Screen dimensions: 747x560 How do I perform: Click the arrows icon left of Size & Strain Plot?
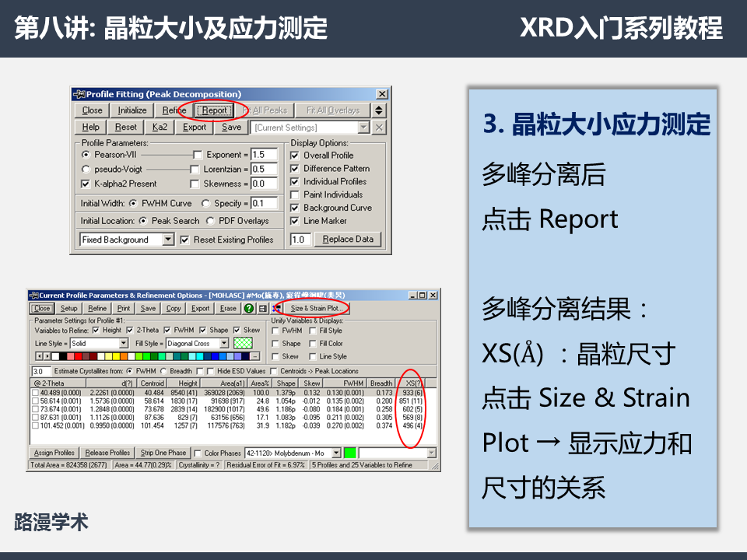point(276,308)
